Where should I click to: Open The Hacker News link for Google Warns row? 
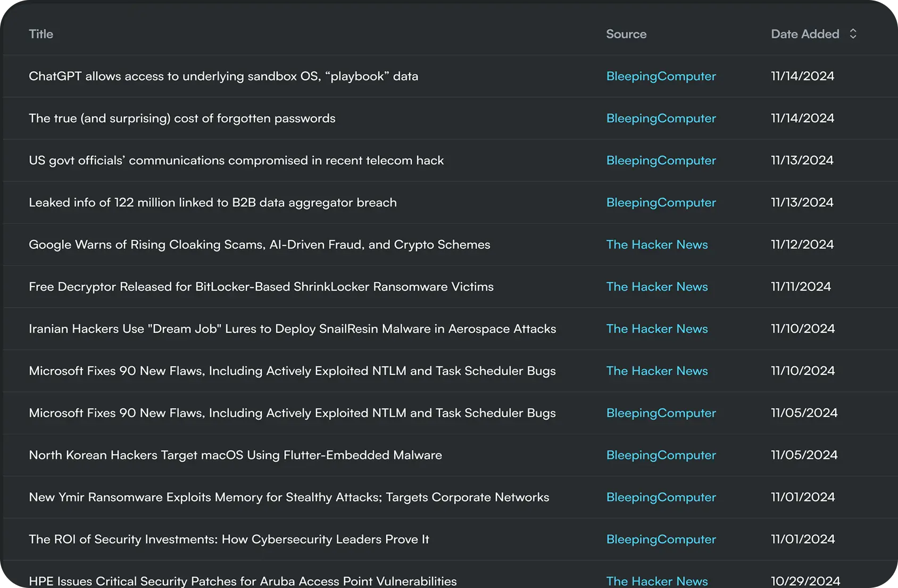(657, 245)
